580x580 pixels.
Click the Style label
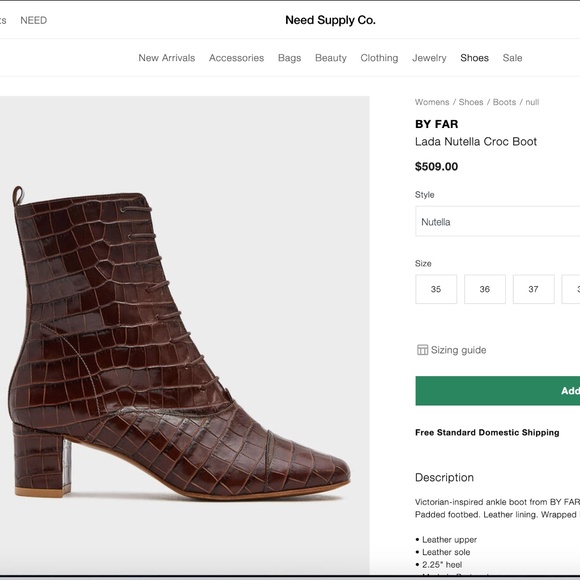[425, 195]
